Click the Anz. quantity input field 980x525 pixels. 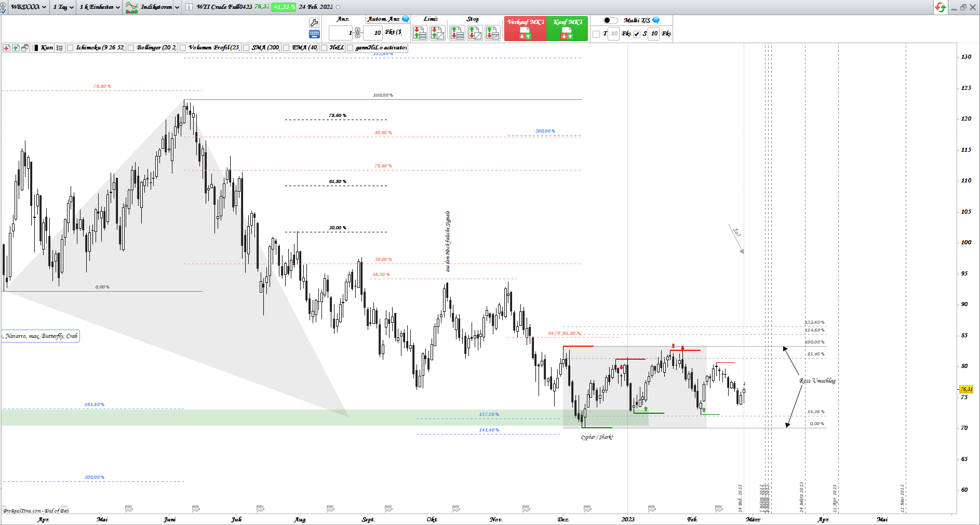[x=341, y=33]
